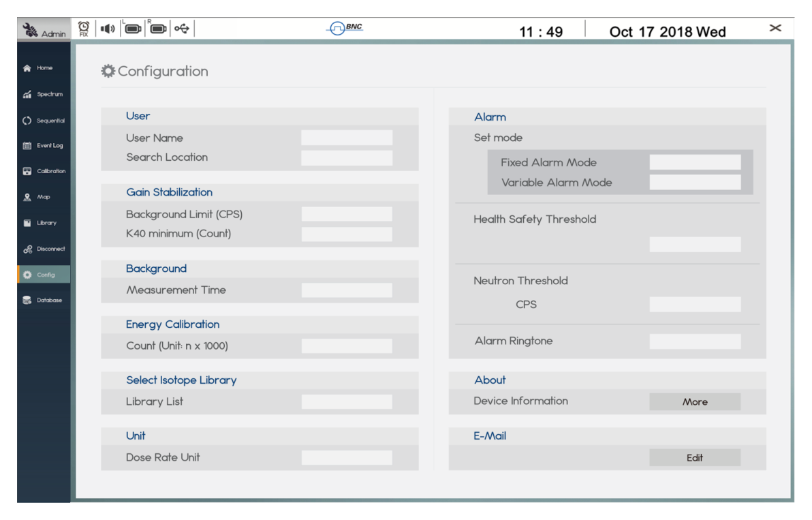Click the Background section header

click(x=156, y=269)
